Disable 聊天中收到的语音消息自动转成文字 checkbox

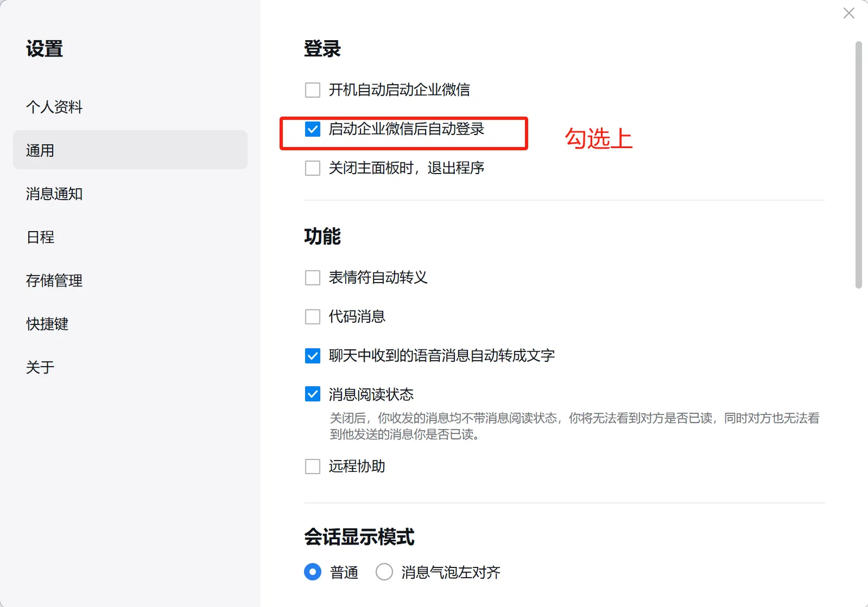(x=313, y=355)
